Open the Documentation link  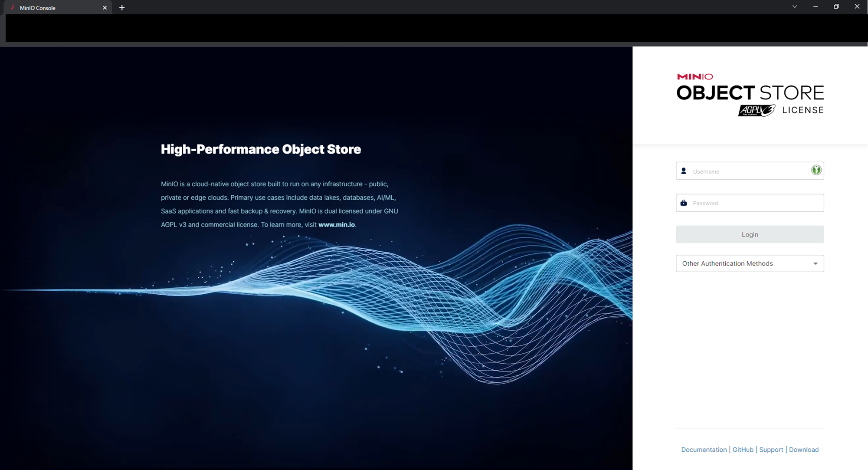click(x=704, y=450)
